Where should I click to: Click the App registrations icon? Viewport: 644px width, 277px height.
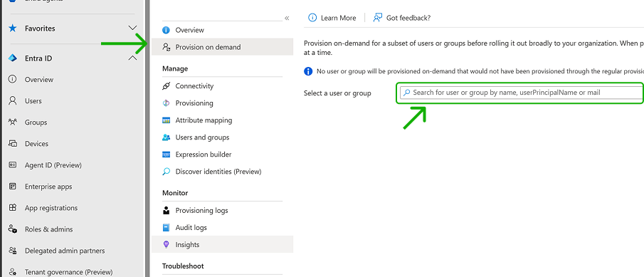[13, 207]
